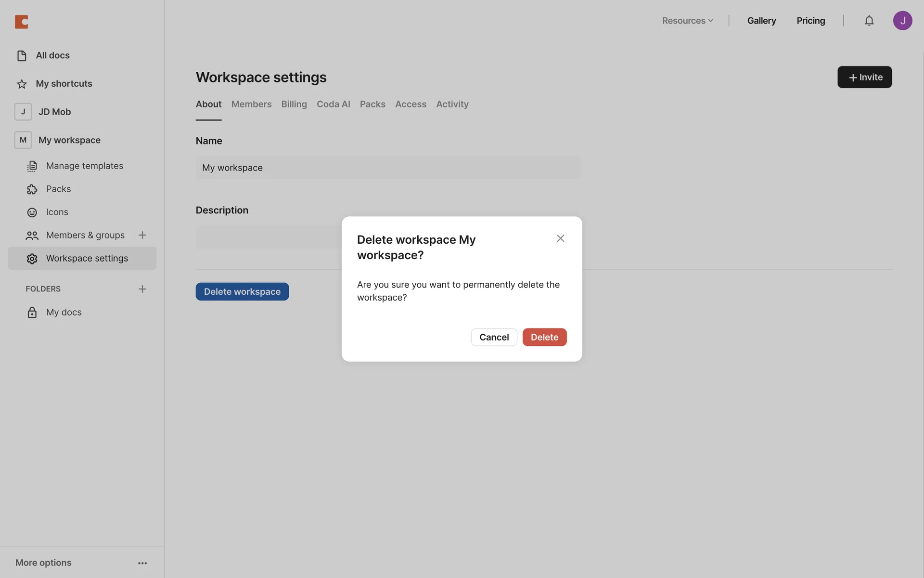Click the Packs puzzle icon
The height and width of the screenshot is (578, 924).
(x=32, y=189)
